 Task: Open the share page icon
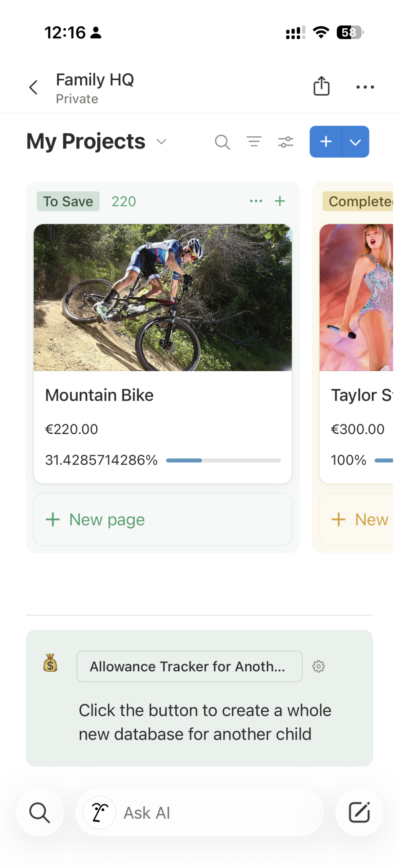pos(321,86)
